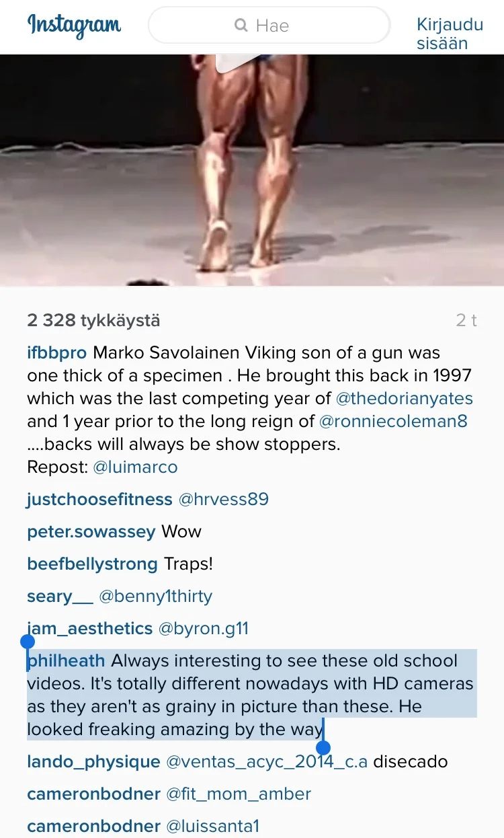Viewport: 504px width, 838px height.
Task: Open justchoosefitness commenter profile
Action: click(x=99, y=499)
